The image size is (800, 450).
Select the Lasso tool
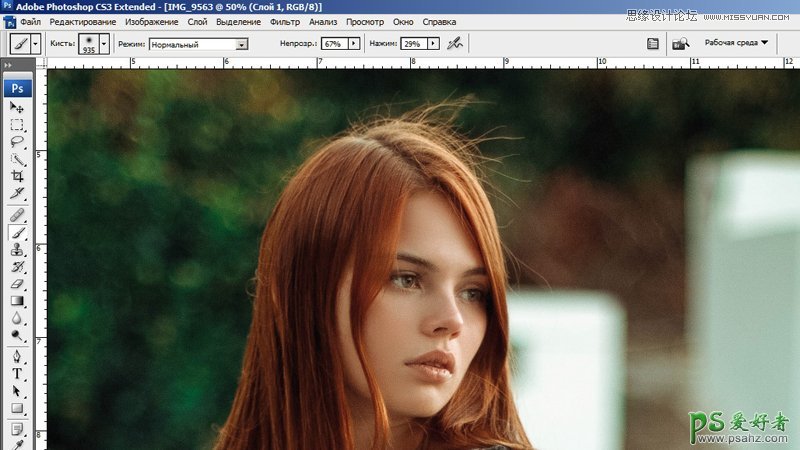click(x=17, y=142)
